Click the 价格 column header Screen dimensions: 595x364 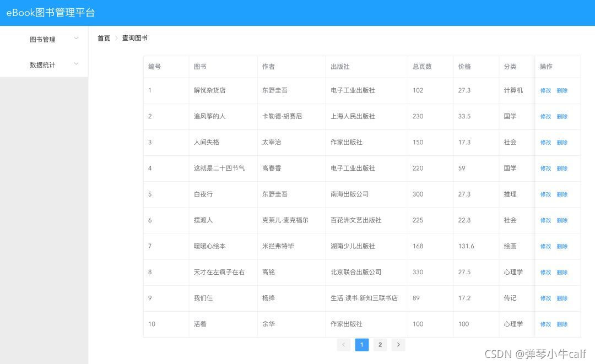(464, 67)
